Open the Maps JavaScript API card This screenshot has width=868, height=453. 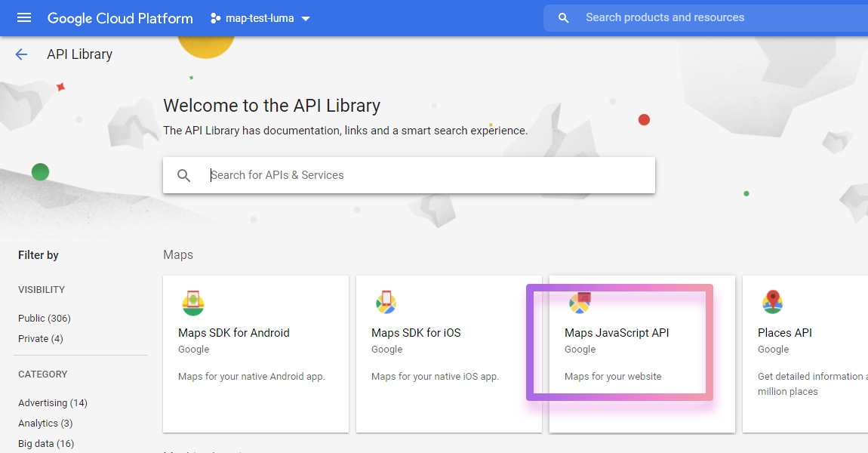point(642,354)
